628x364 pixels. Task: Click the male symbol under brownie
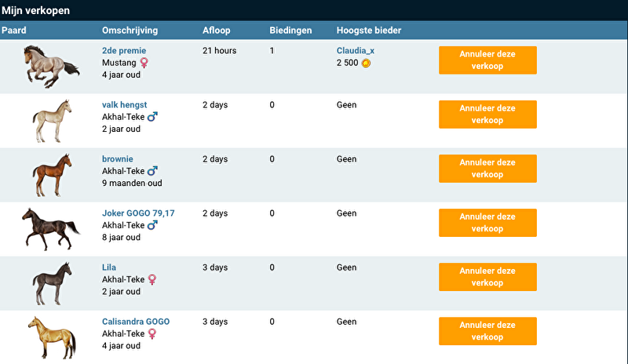[x=152, y=171]
